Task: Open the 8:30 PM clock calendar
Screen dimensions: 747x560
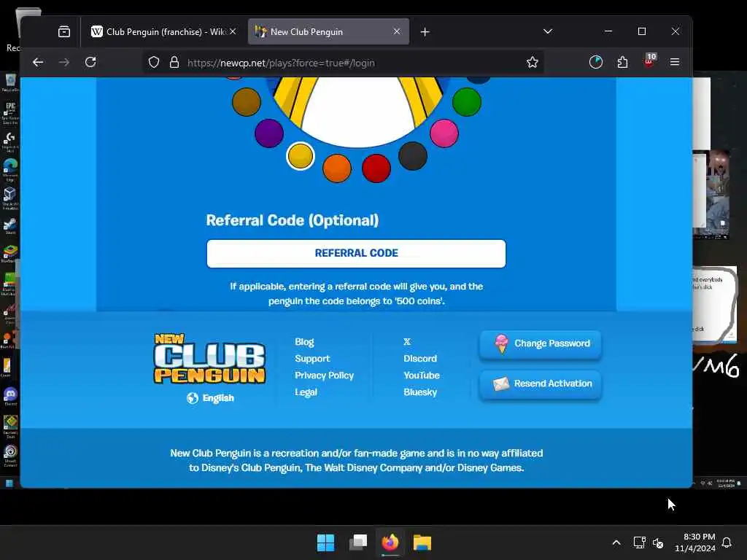Action: (x=695, y=542)
